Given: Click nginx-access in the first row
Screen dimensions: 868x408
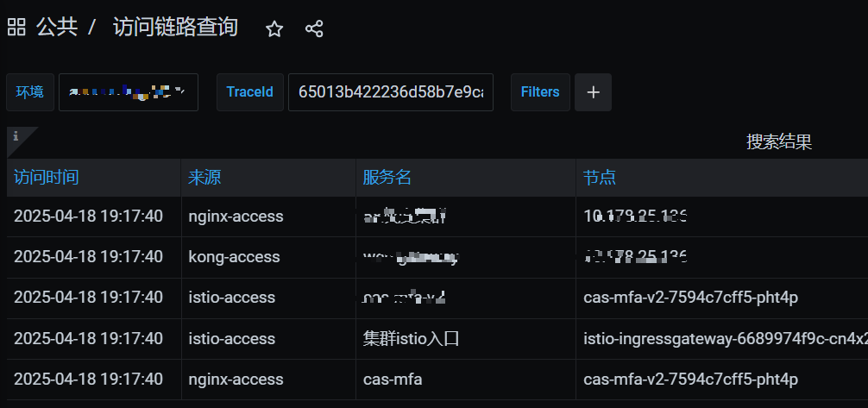Looking at the screenshot, I should pyautogui.click(x=236, y=217).
